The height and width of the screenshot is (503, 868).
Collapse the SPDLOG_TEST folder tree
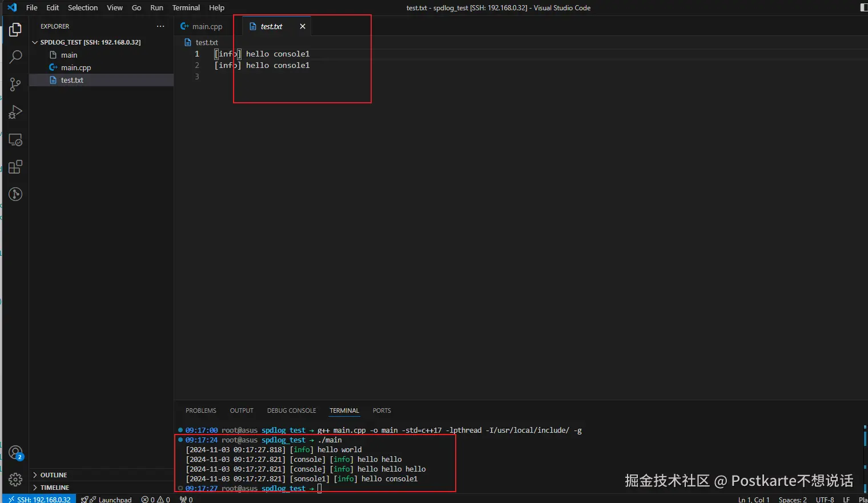(x=35, y=42)
